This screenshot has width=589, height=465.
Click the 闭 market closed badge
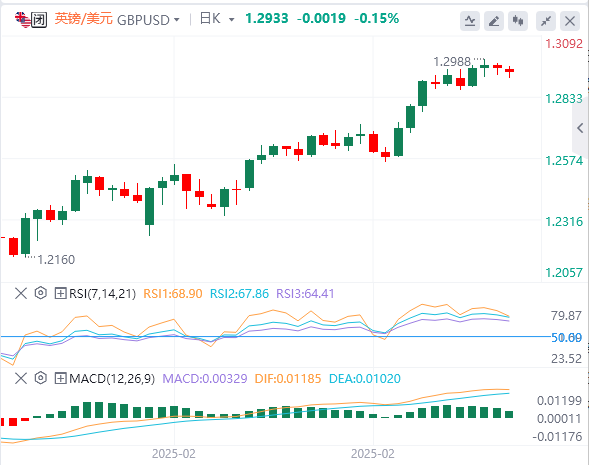pos(39,20)
